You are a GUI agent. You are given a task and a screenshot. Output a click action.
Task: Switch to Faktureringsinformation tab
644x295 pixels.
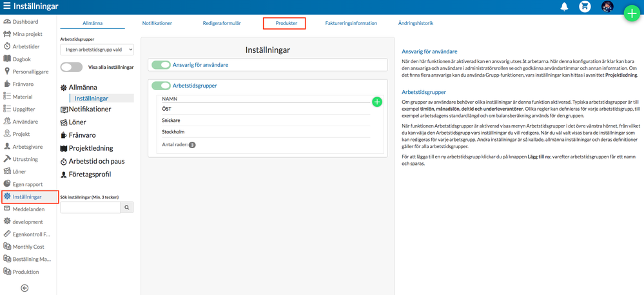(x=351, y=23)
